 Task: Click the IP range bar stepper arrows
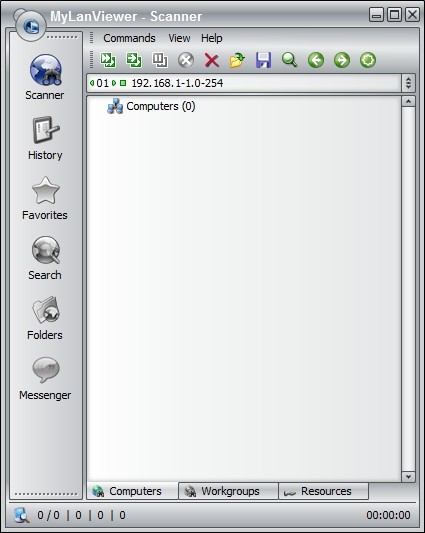pyautogui.click(x=408, y=83)
